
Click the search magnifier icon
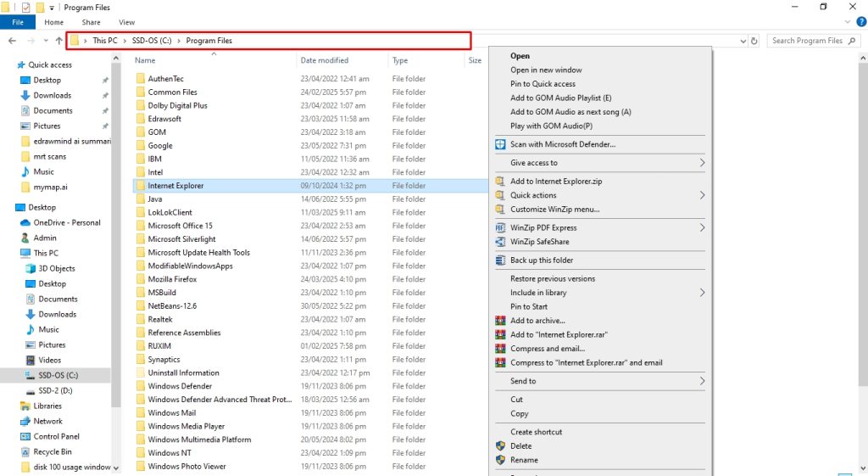tap(852, 41)
